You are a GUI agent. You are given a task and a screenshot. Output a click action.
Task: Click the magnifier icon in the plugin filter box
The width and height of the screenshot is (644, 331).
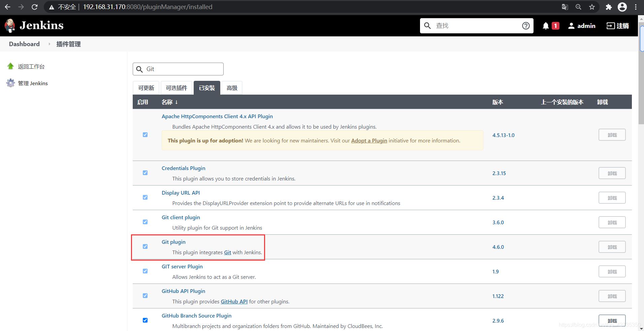(x=139, y=69)
